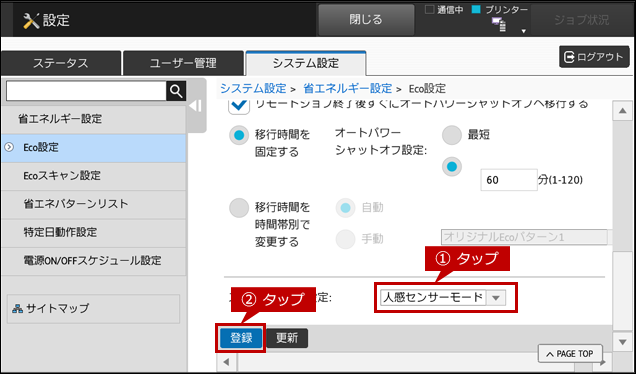Click the ジョブ状況 button
The height and width of the screenshot is (374, 636).
pos(582,19)
